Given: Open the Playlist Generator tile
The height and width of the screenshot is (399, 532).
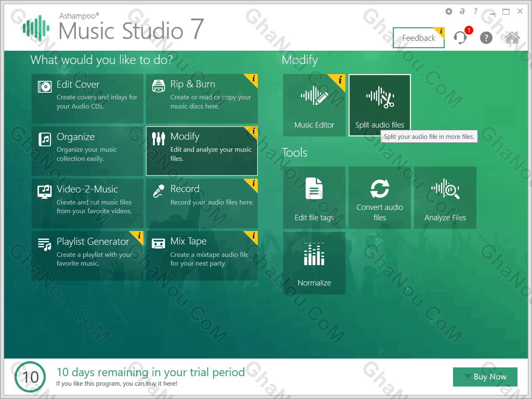Looking at the screenshot, I should point(87,256).
